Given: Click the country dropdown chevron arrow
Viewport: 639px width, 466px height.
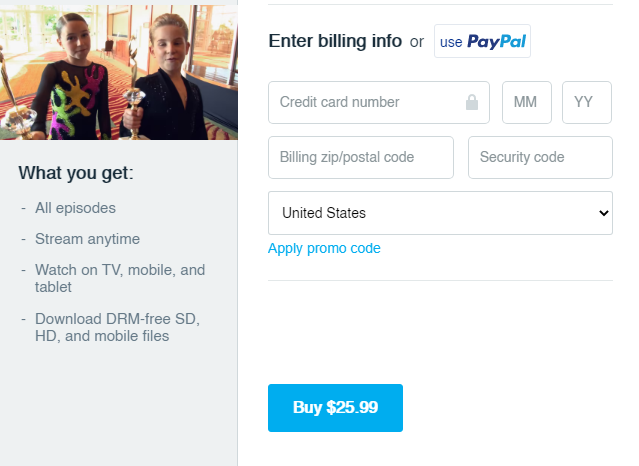Looking at the screenshot, I should (x=604, y=213).
